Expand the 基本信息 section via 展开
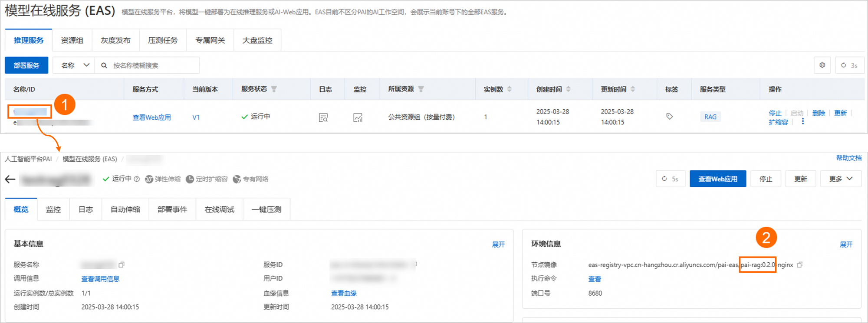The width and height of the screenshot is (868, 323). point(498,245)
